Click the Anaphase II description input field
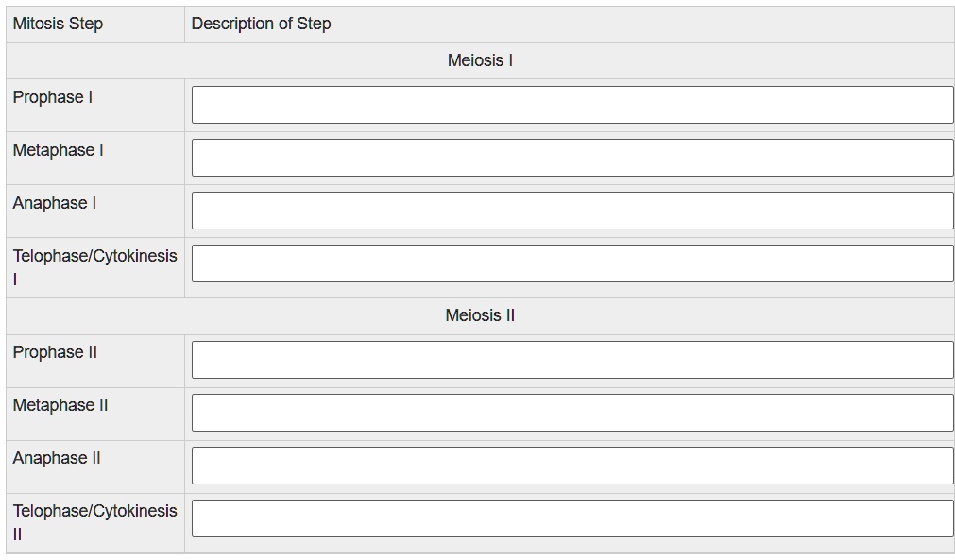This screenshot has width=955, height=560. pyautogui.click(x=571, y=465)
